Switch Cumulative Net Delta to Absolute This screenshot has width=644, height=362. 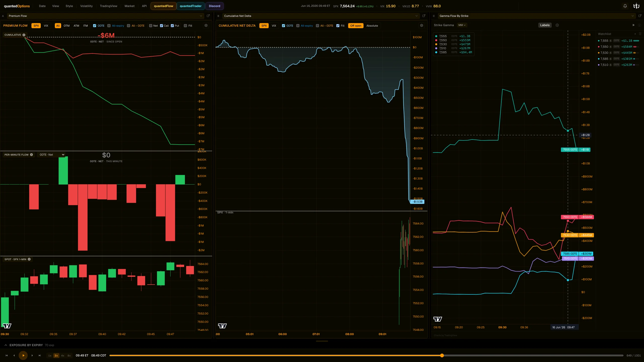tap(372, 26)
